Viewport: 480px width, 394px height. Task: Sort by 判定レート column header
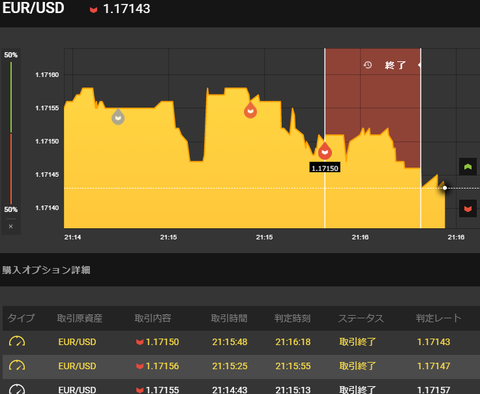[439, 318]
